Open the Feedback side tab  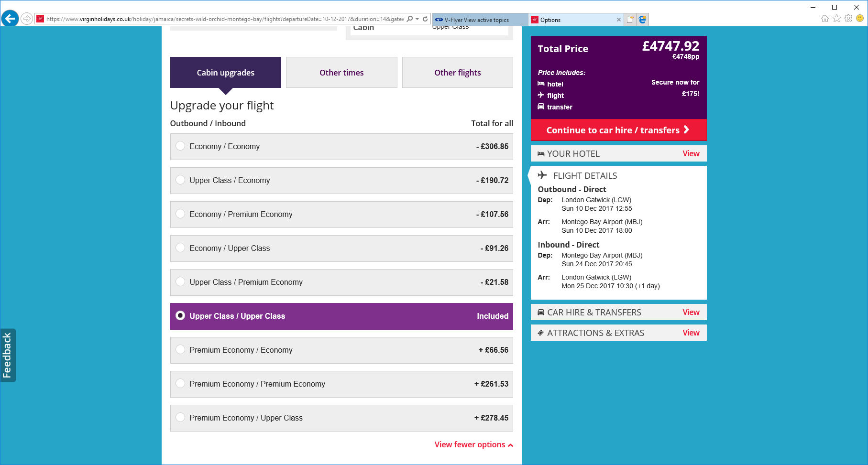8,355
